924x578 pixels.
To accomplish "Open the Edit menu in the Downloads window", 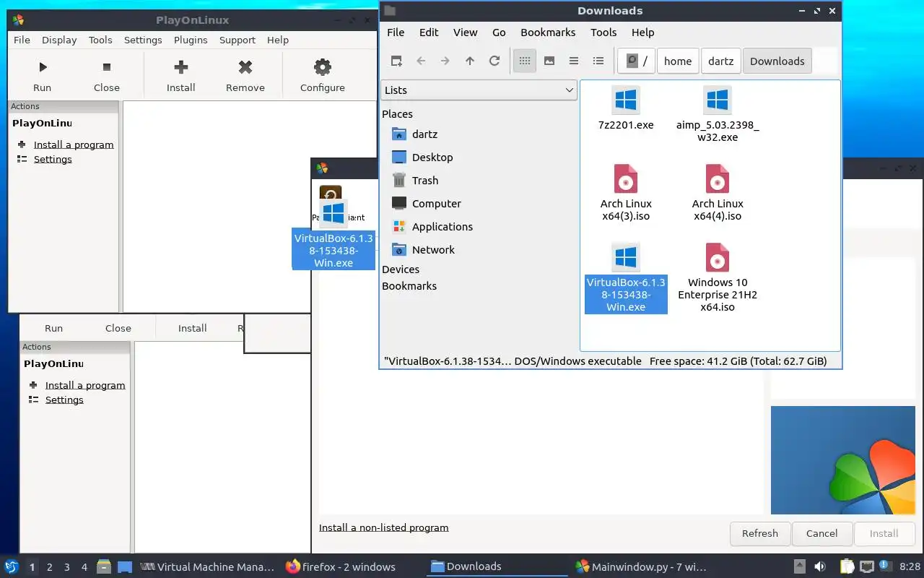I will coord(429,32).
